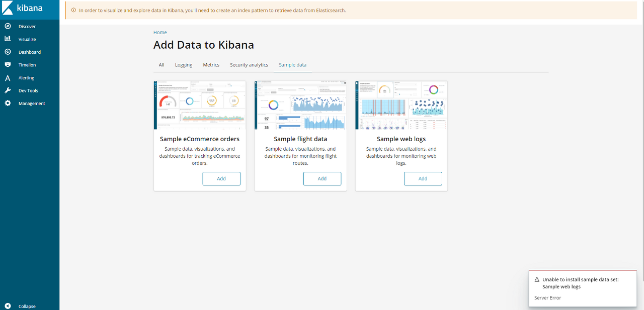The width and height of the screenshot is (644, 310).
Task: Click the eCommerce orders card description
Action: point(200,156)
